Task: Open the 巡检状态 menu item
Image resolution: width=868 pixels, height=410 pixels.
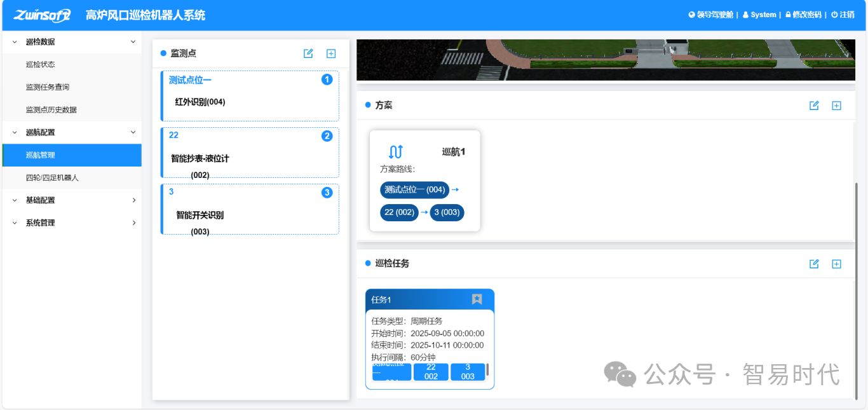Action: coord(41,64)
